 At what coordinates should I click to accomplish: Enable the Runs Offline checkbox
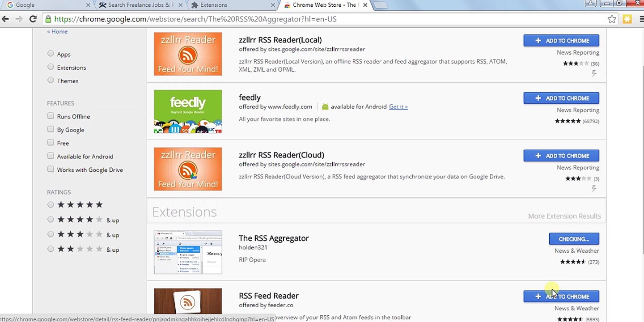51,116
